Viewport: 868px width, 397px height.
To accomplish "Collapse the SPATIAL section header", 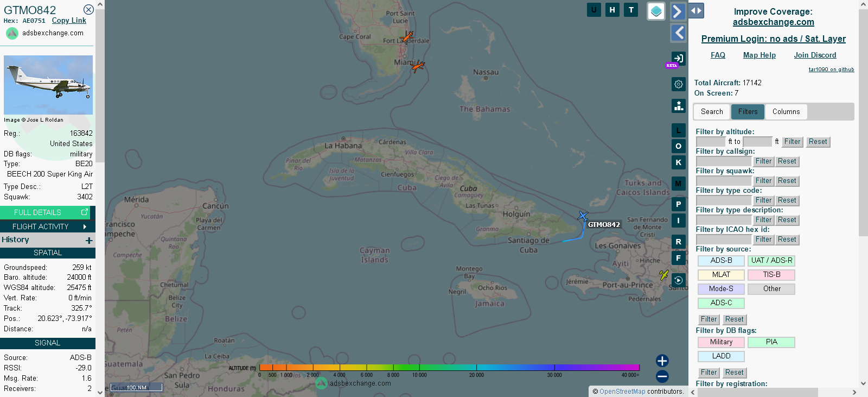I will [x=48, y=253].
